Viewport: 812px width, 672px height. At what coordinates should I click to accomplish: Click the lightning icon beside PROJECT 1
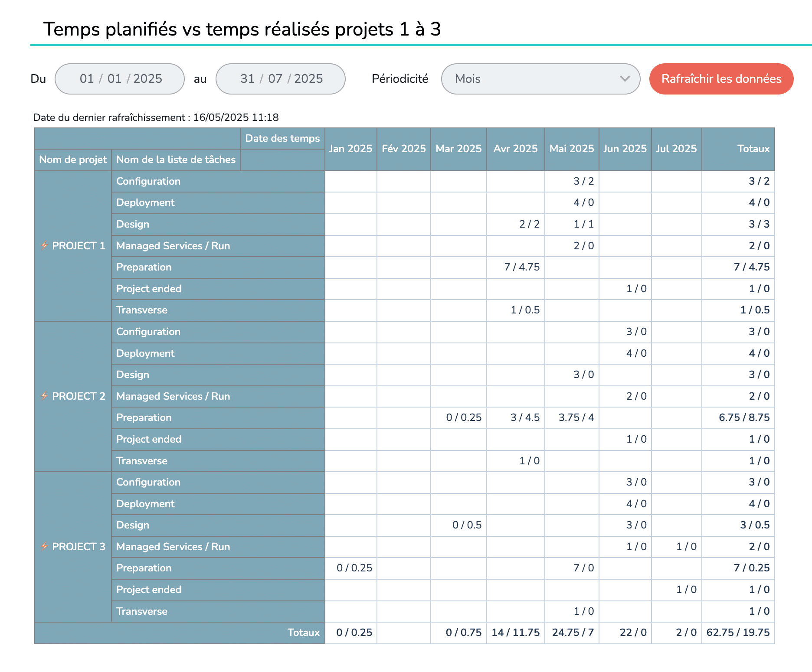click(44, 246)
